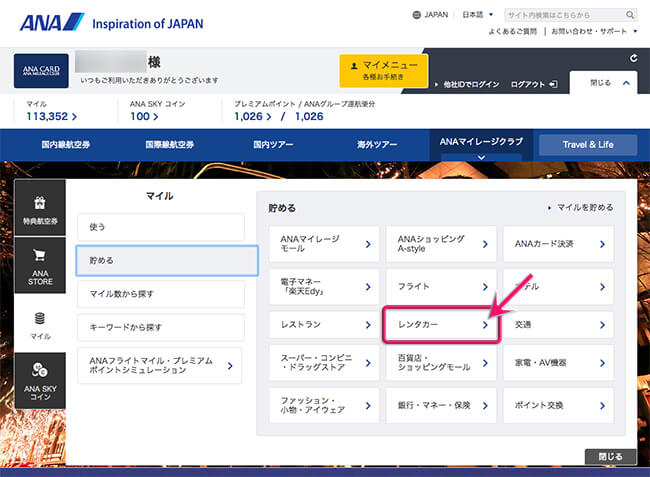Click the 100 ANA SKY coin balance
The width and height of the screenshot is (650, 477).
[144, 116]
